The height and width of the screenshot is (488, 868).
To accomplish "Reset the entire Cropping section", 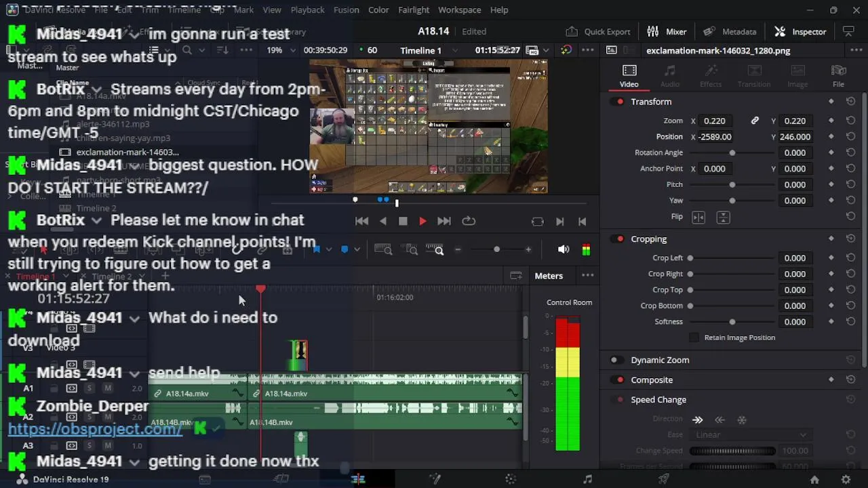I will click(x=850, y=239).
